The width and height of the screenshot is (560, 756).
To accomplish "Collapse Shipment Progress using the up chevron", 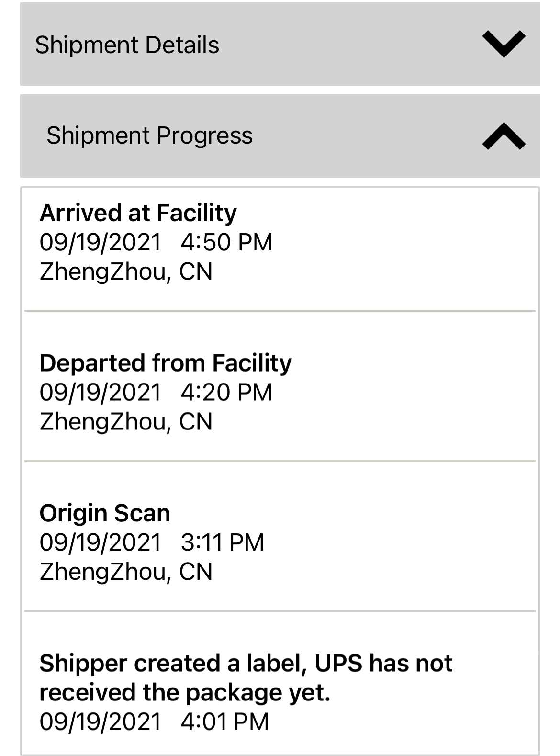I will 504,136.
